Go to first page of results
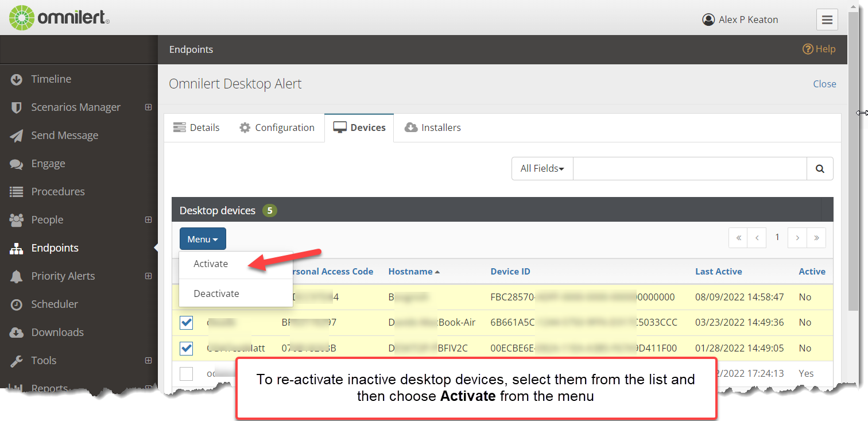The width and height of the screenshot is (868, 421). coord(738,238)
